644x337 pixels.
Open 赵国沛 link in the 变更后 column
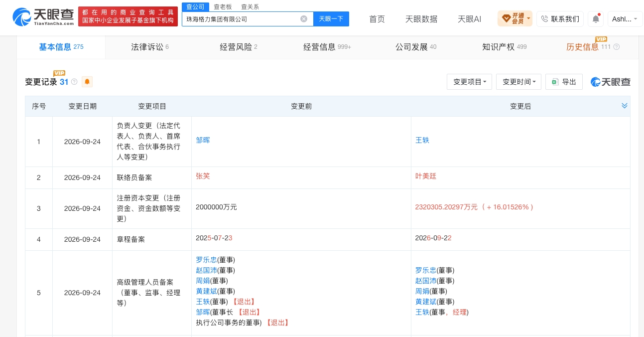(x=425, y=281)
